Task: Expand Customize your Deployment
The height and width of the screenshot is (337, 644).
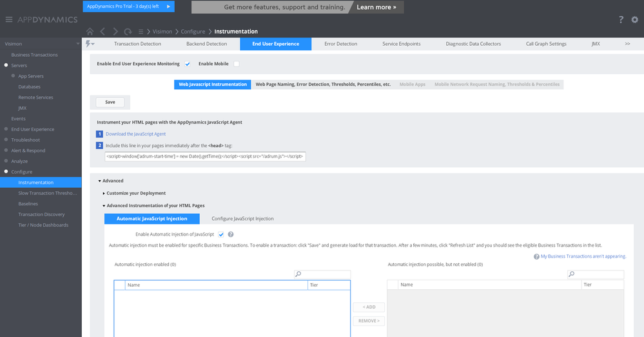Action: (104, 194)
